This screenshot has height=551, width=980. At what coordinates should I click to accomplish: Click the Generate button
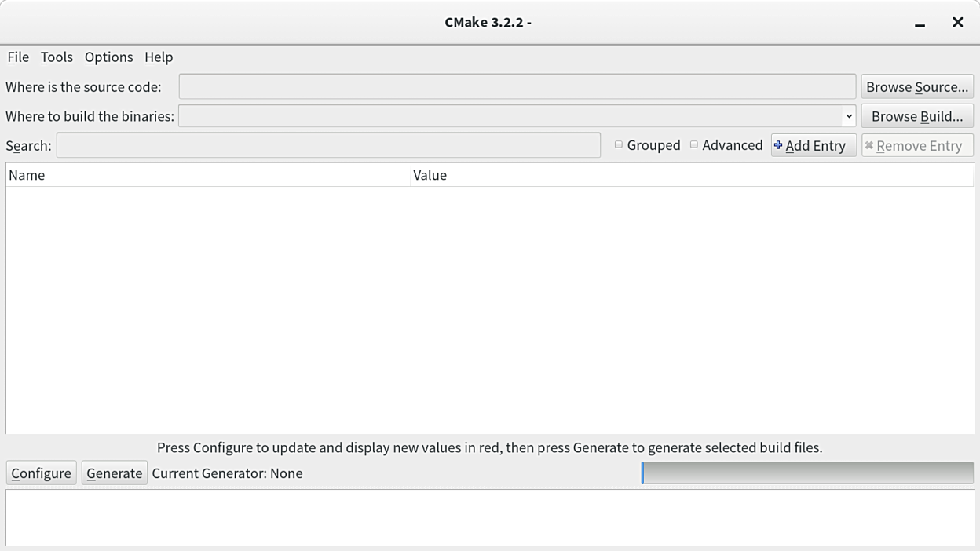click(115, 473)
